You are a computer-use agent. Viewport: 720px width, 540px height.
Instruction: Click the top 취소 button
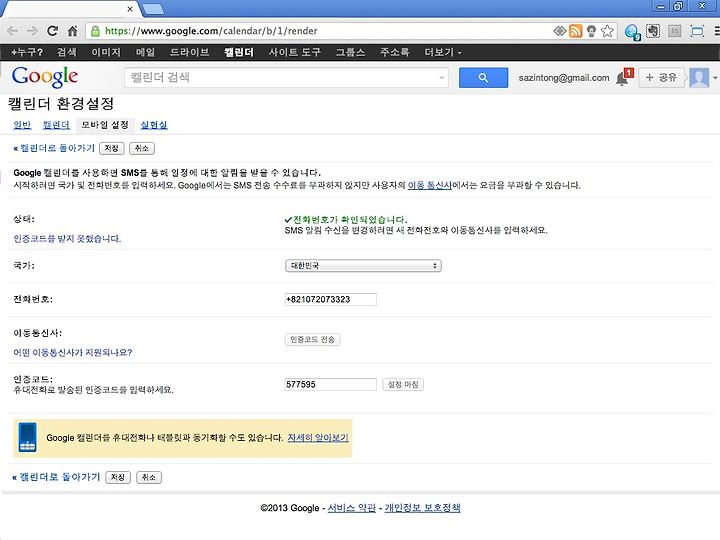[x=142, y=148]
